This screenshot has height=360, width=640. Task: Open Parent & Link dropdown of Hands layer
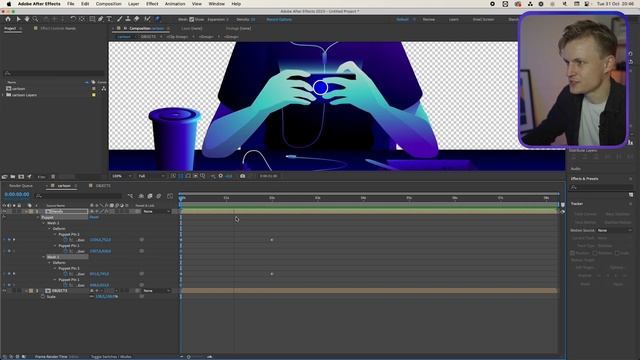[157, 211]
